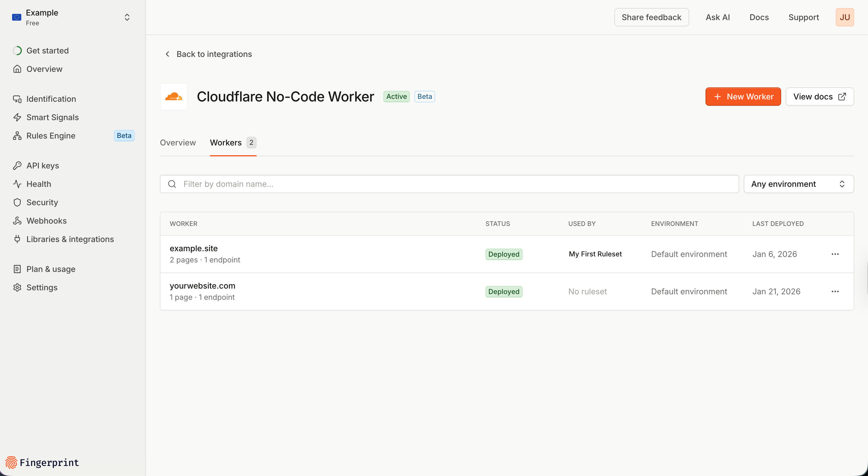Click the Identification sidebar icon

click(17, 99)
